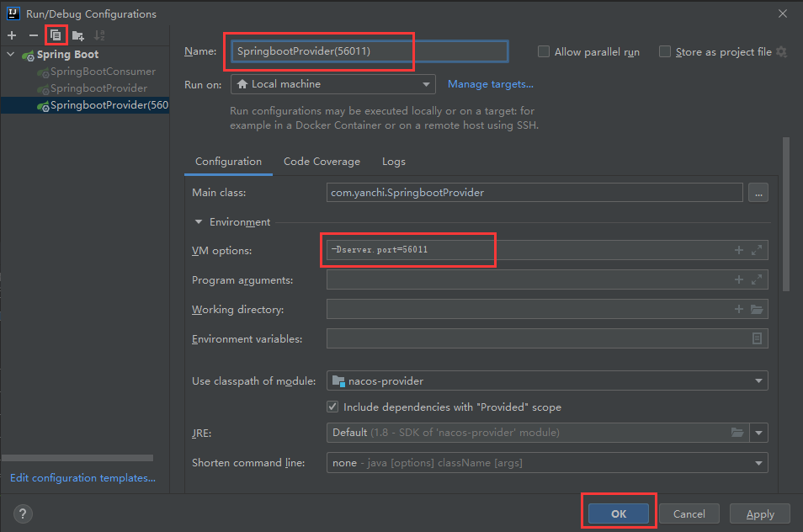Expand the VM options field
The height and width of the screenshot is (532, 803).
click(757, 250)
